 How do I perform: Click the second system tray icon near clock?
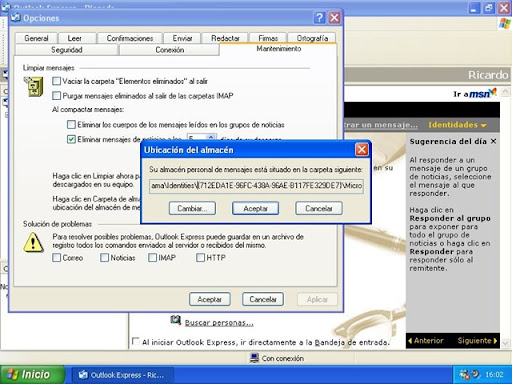(x=476, y=374)
